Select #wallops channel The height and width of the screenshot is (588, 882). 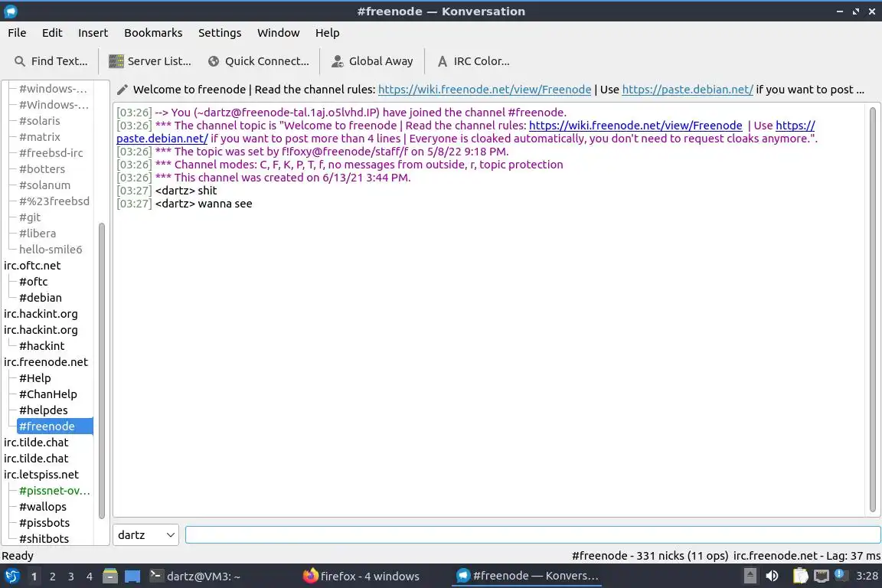click(x=42, y=506)
